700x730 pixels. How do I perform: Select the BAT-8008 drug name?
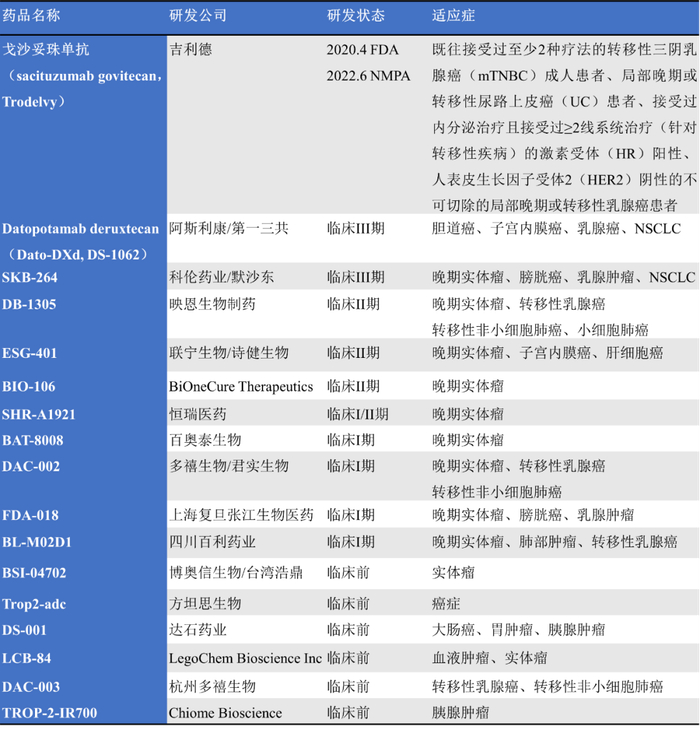tap(33, 440)
